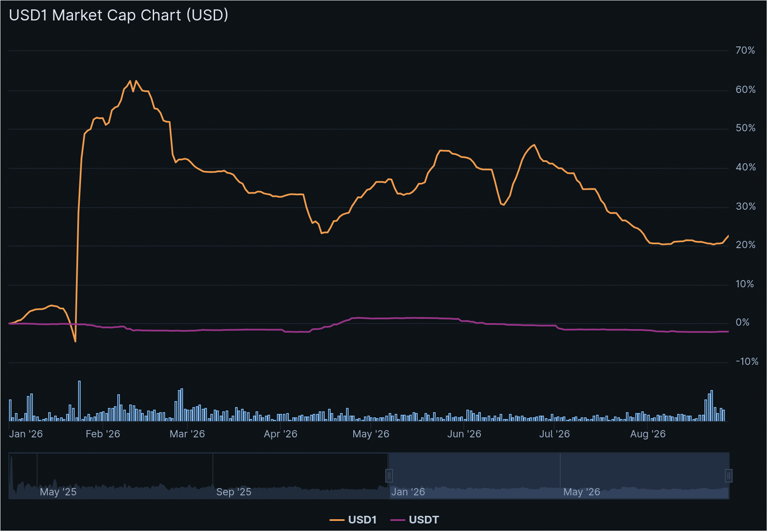Click the selected range in the navigator
Screen dimensions: 768x532
(x=559, y=475)
